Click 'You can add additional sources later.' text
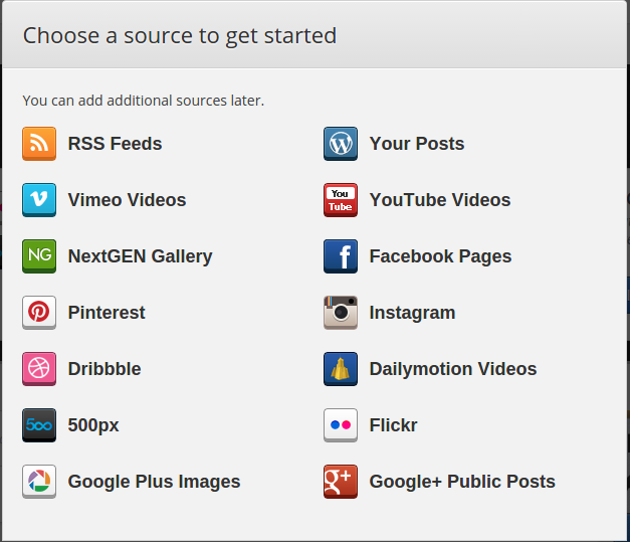 pyautogui.click(x=143, y=100)
